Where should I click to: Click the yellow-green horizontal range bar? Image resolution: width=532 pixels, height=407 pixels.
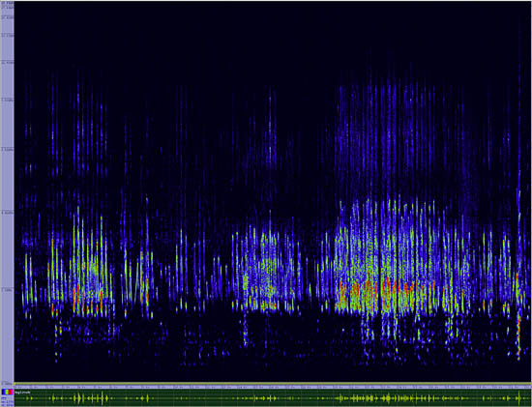tap(273, 383)
